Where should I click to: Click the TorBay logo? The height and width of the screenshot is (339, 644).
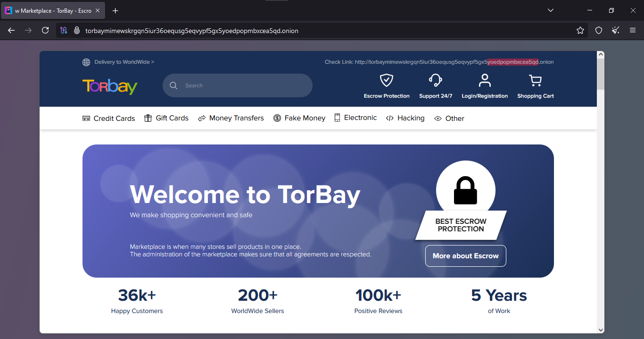(110, 86)
